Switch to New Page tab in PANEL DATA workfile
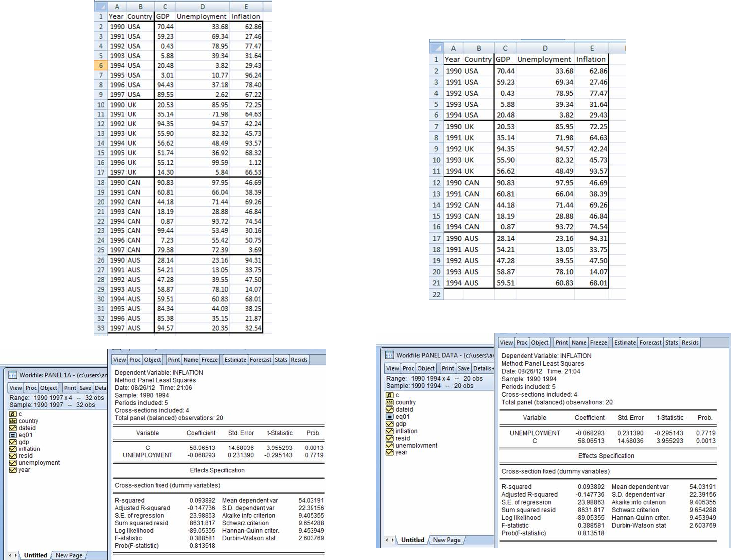Viewport: 731px width, 560px height. coord(447,540)
